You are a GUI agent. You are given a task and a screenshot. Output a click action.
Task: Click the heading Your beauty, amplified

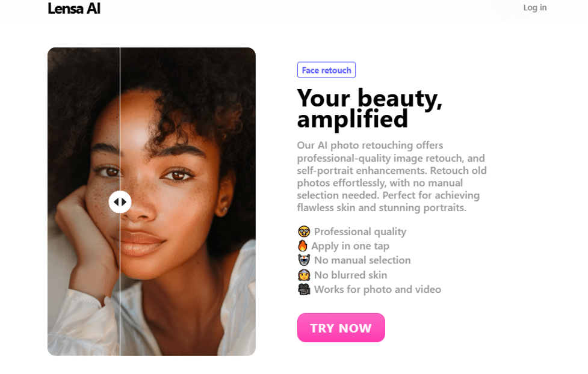[x=370, y=109]
